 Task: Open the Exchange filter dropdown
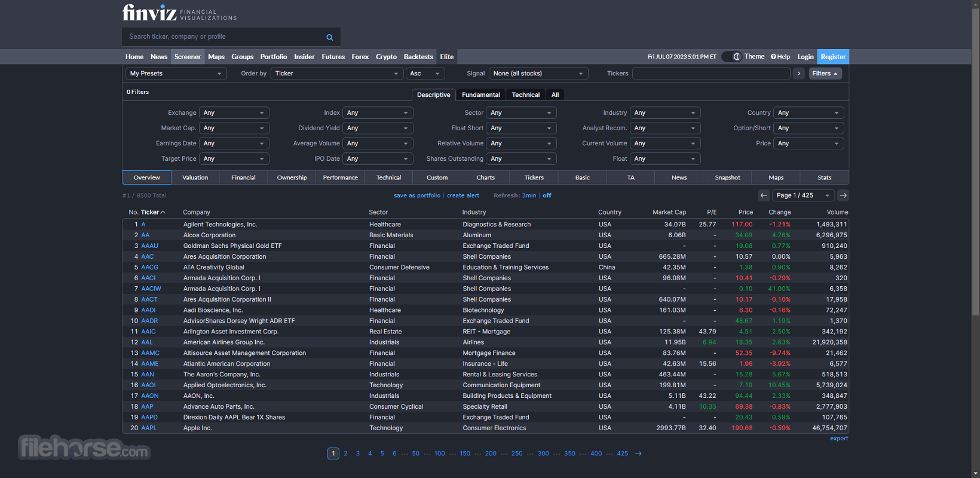234,113
